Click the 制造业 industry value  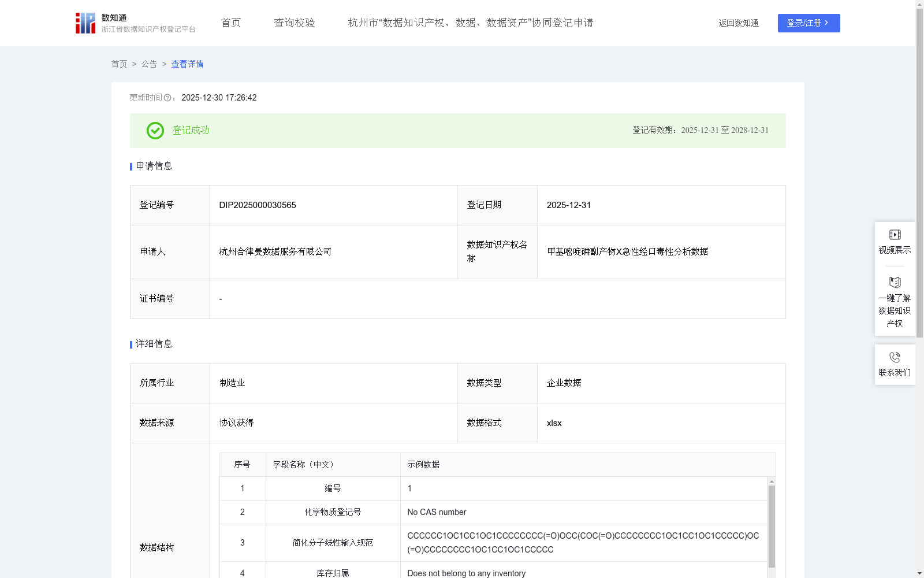point(232,383)
